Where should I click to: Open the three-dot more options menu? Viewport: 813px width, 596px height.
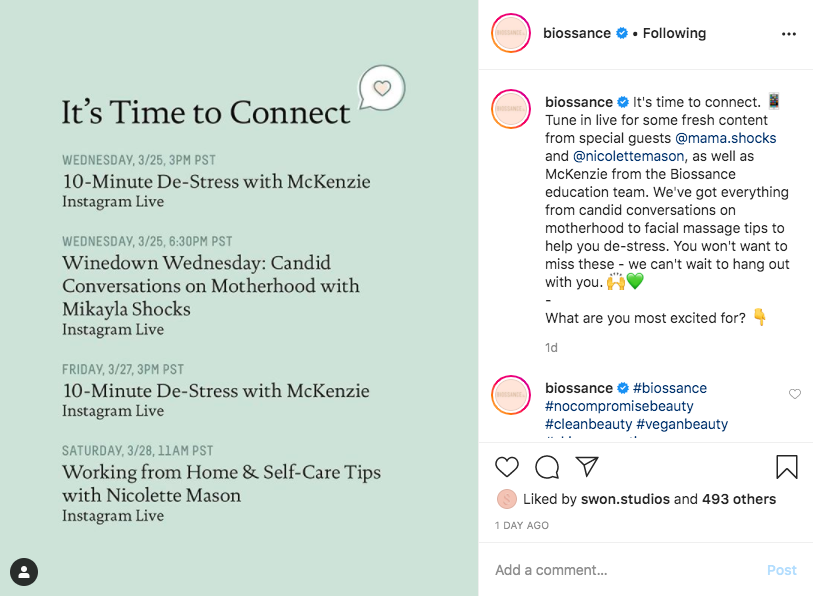789,34
